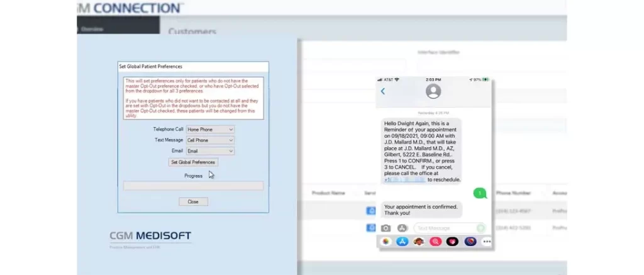Open the Photos app in the iMessage app drawer

pyautogui.click(x=386, y=242)
